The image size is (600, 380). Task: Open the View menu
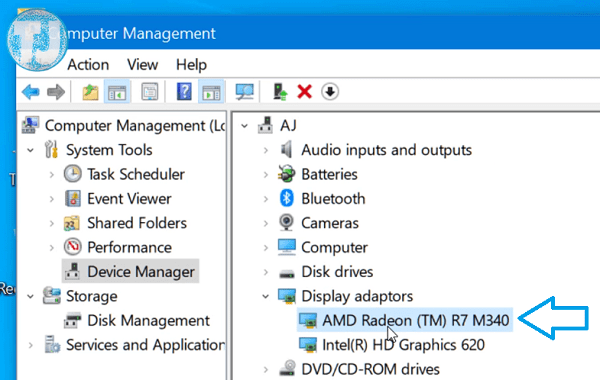[x=142, y=65]
